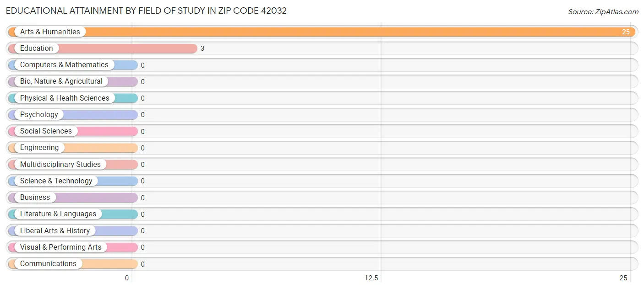
Task: Click the zero value beside Engineering
Action: coord(143,148)
